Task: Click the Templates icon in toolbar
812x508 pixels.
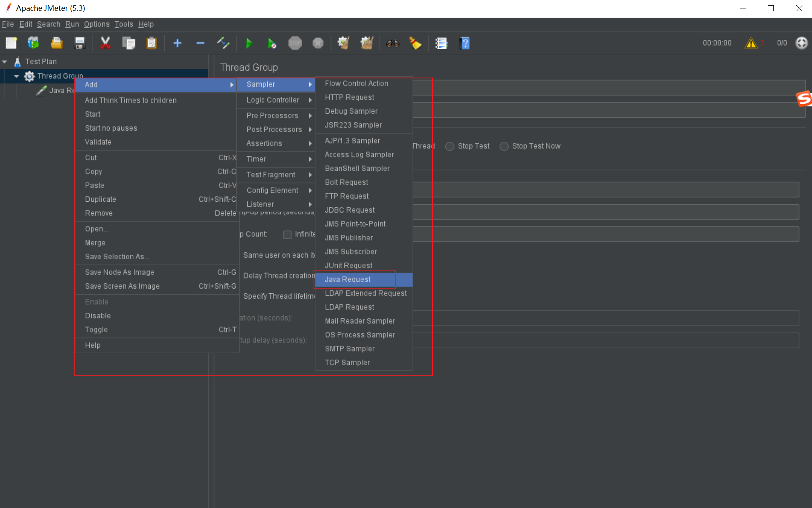Action: click(33, 43)
